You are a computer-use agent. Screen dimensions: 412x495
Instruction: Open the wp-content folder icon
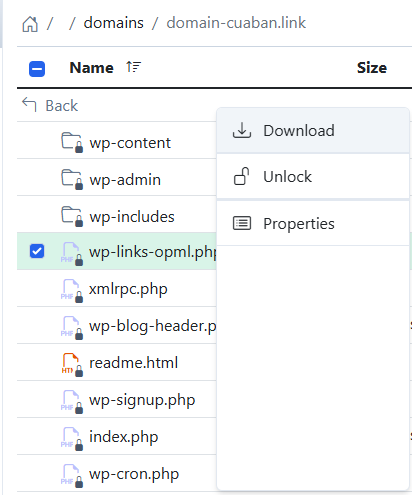click(72, 142)
